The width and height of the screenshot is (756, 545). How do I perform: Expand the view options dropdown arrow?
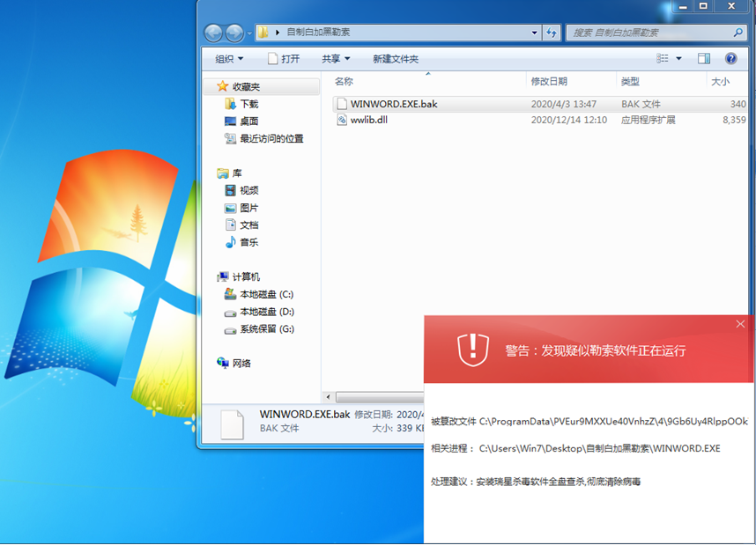tap(678, 59)
